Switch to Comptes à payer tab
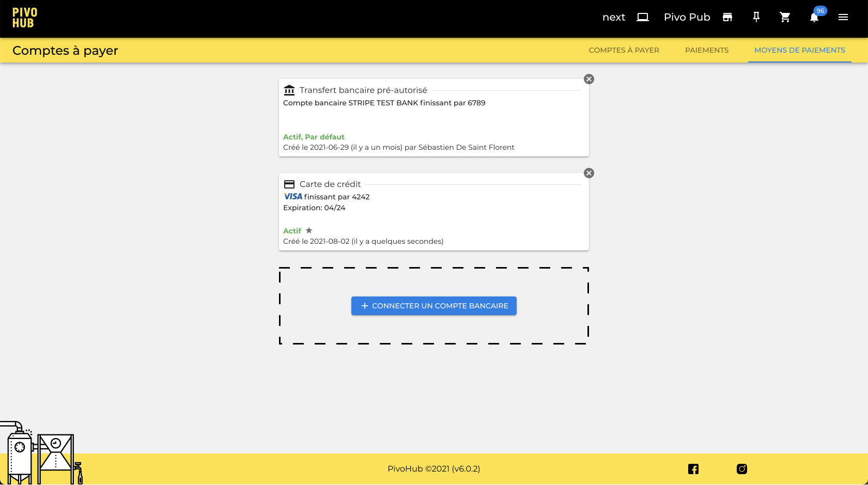Screen dimensions: 868x485 tap(624, 50)
